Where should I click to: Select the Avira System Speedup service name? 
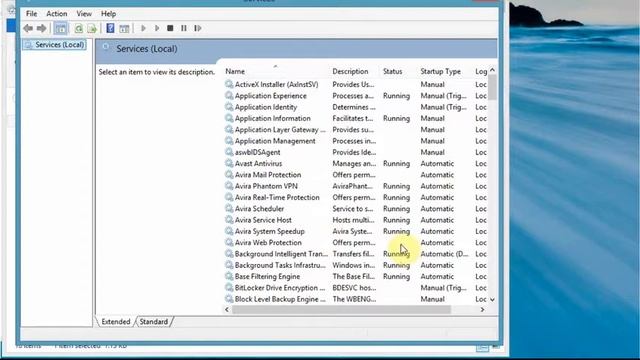269,231
